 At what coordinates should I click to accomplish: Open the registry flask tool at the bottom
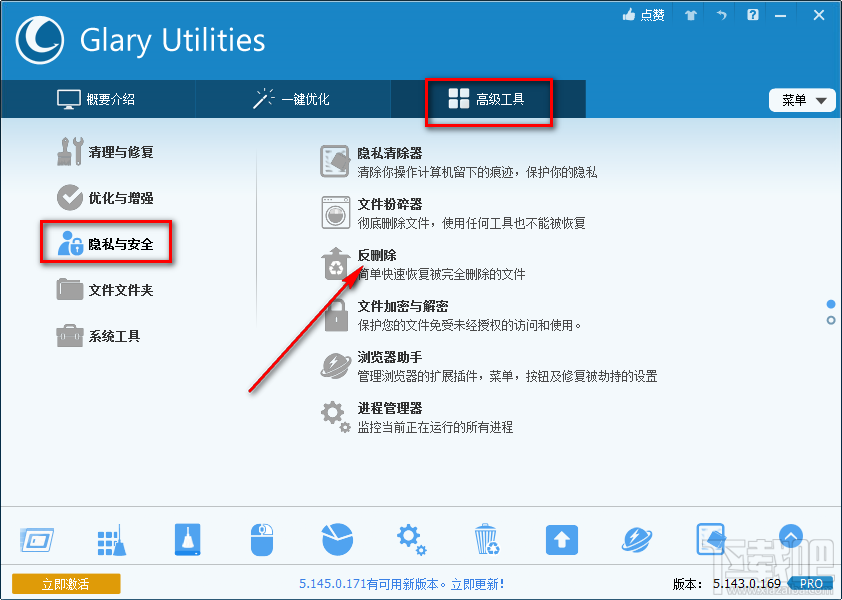tap(186, 539)
